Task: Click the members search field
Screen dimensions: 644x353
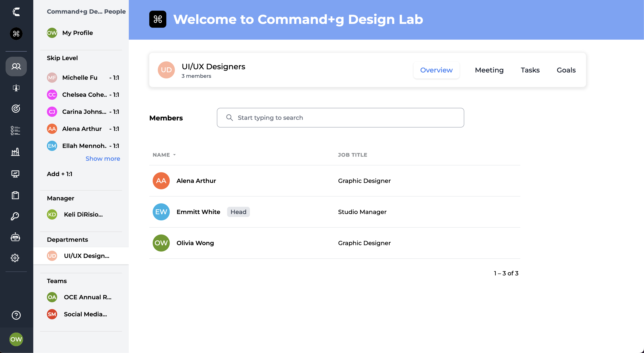Action: [x=340, y=118]
